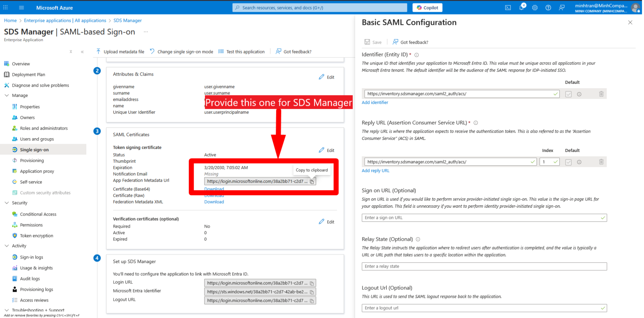The image size is (644, 318).
Task: Open Properties in the sidebar
Action: [x=30, y=107]
